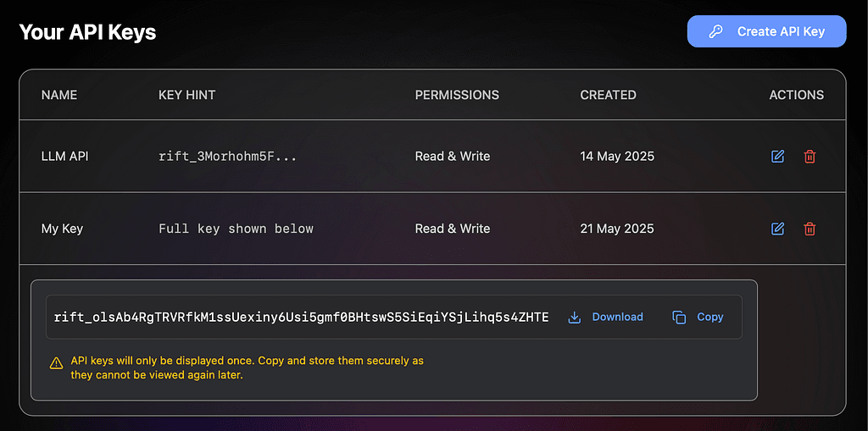Click the yellow warning triangle icon
868x431 pixels.
pos(56,363)
